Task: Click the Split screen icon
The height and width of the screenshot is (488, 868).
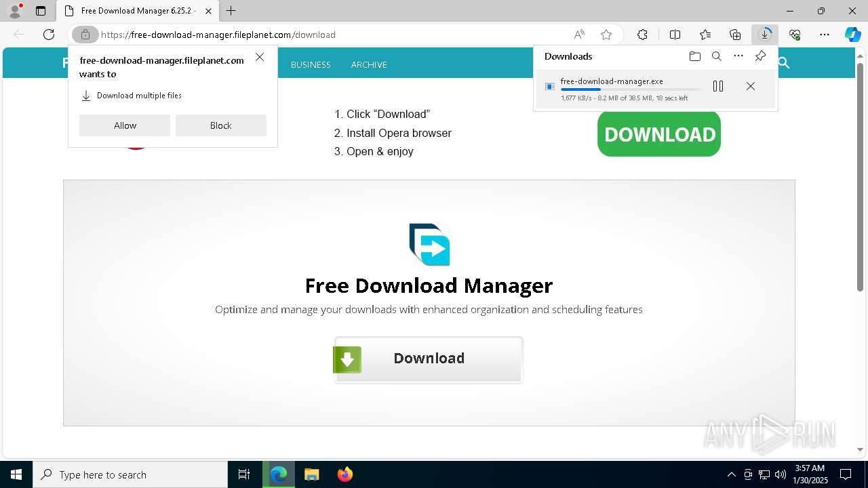Action: [675, 35]
